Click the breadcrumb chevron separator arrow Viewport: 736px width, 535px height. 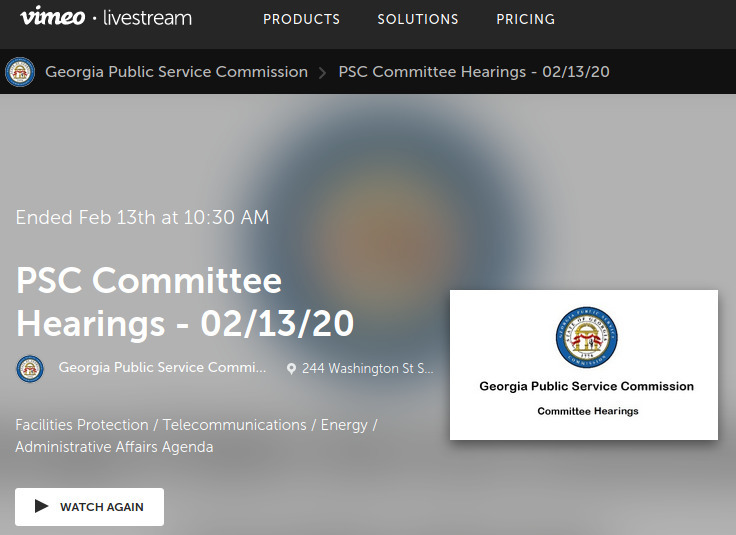[x=322, y=73]
